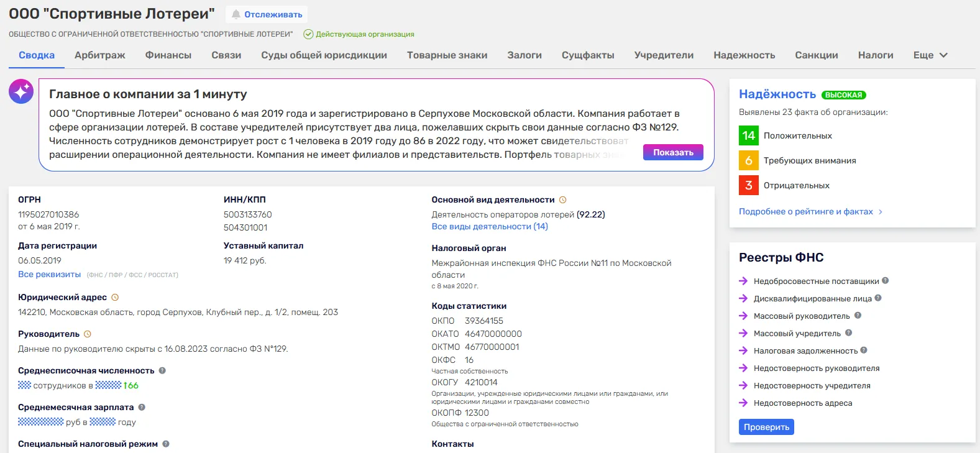Click the green 14 Положительных facts badge
980x453 pixels.
point(749,135)
